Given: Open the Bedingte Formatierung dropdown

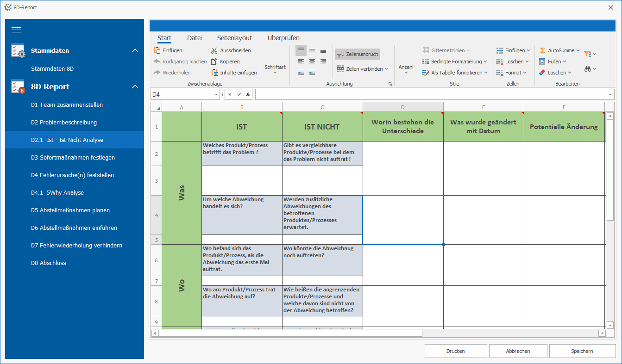Looking at the screenshot, I should pos(485,62).
